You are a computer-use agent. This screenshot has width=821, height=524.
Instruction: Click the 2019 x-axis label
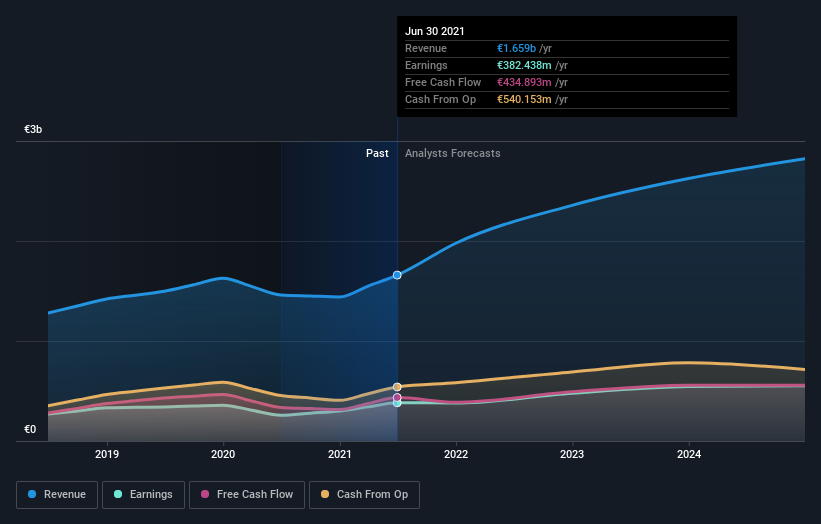[x=107, y=454]
